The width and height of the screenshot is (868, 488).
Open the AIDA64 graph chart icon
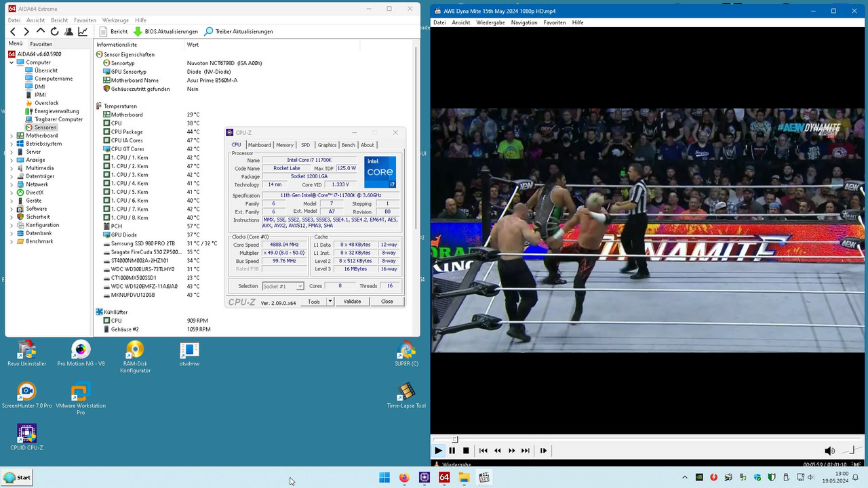pyautogui.click(x=83, y=32)
